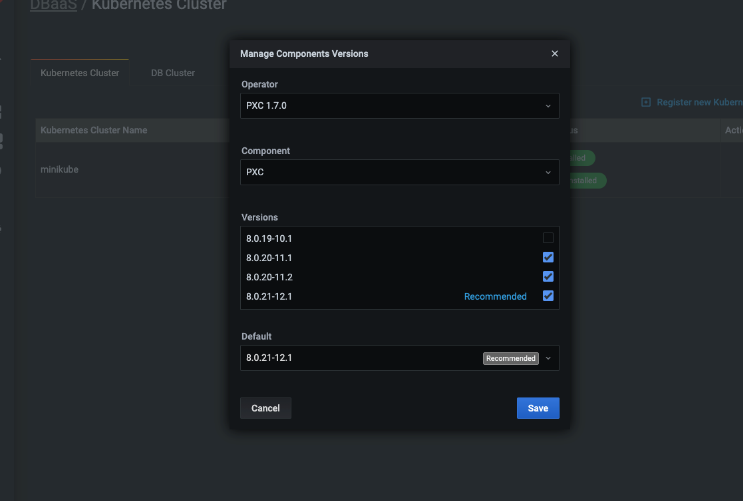Click the blue Recommended label in versions list

click(495, 297)
